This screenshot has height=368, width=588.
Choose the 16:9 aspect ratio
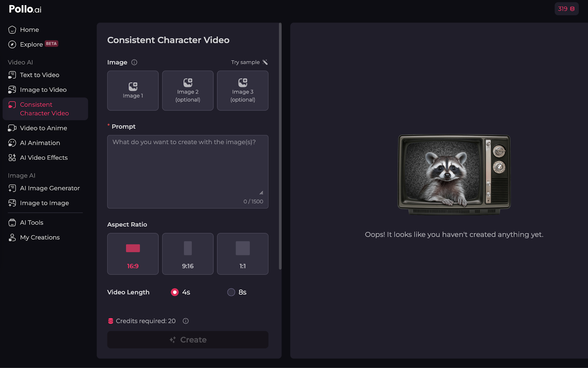(133, 254)
